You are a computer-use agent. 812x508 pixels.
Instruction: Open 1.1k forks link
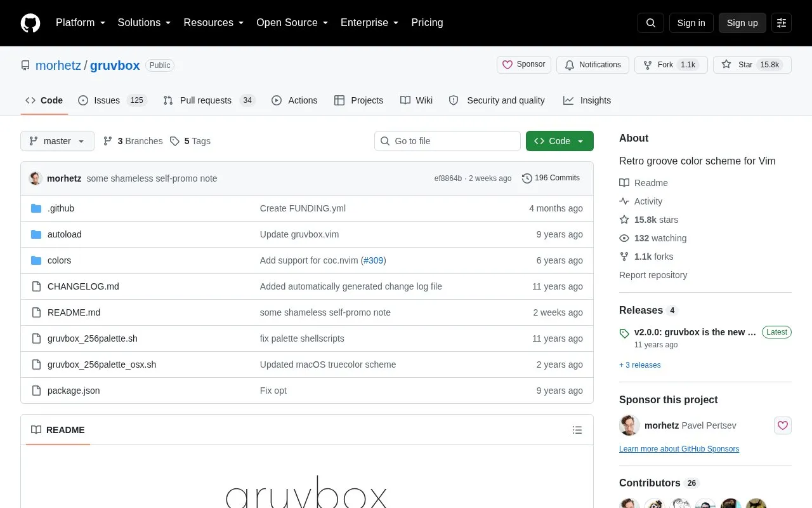point(646,257)
